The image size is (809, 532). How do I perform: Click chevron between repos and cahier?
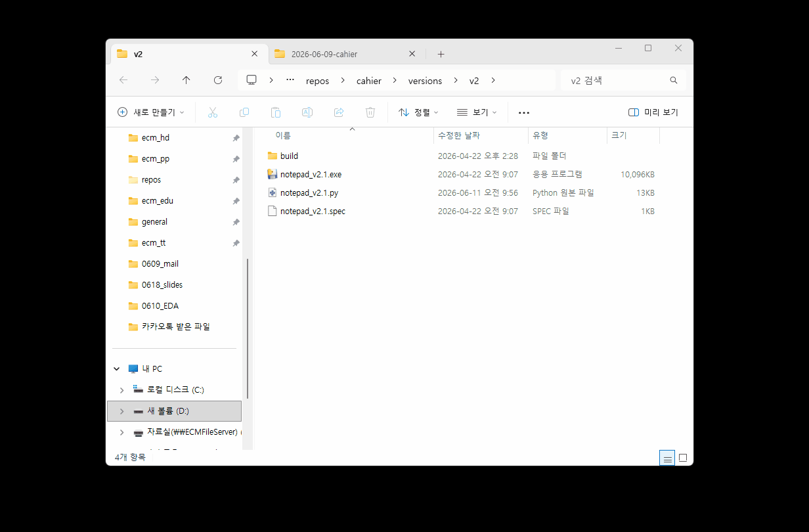coord(343,81)
